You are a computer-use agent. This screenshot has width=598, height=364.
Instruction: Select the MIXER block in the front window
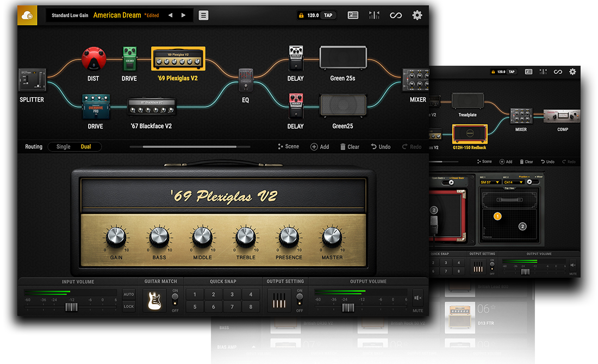point(416,80)
